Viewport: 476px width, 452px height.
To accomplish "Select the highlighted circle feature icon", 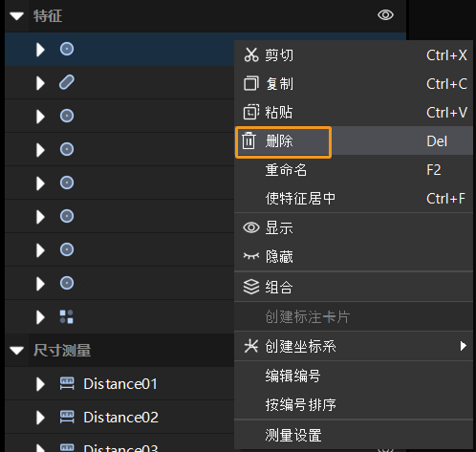I will [67, 49].
